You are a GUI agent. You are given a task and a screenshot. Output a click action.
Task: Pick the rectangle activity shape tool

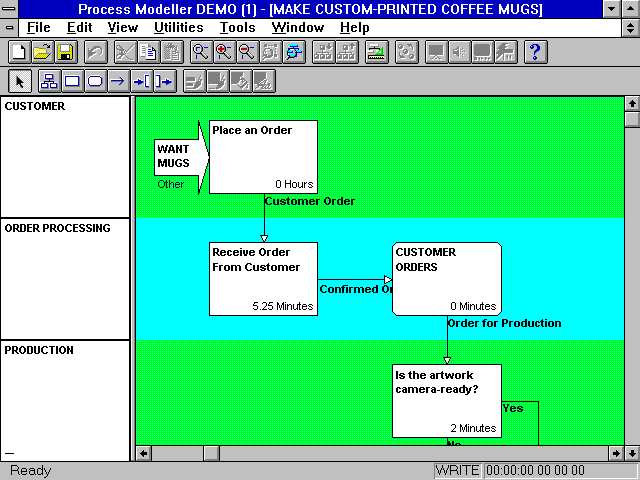click(x=72, y=81)
